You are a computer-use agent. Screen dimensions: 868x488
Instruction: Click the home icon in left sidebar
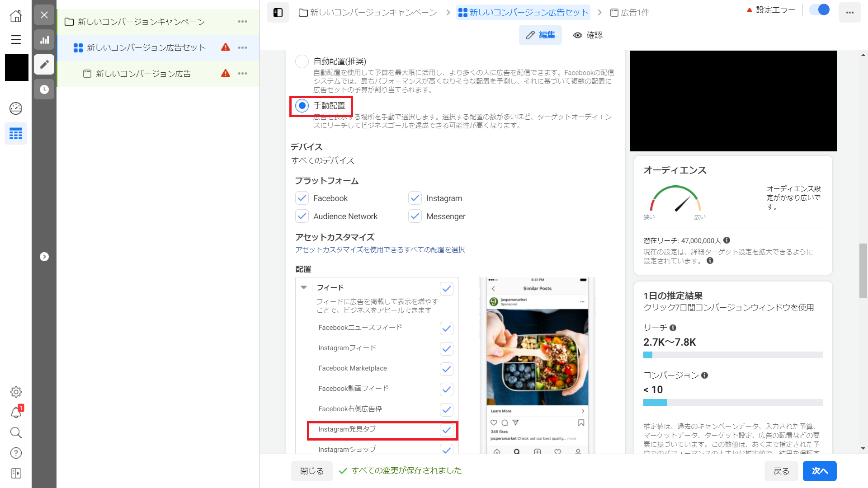pos(16,16)
